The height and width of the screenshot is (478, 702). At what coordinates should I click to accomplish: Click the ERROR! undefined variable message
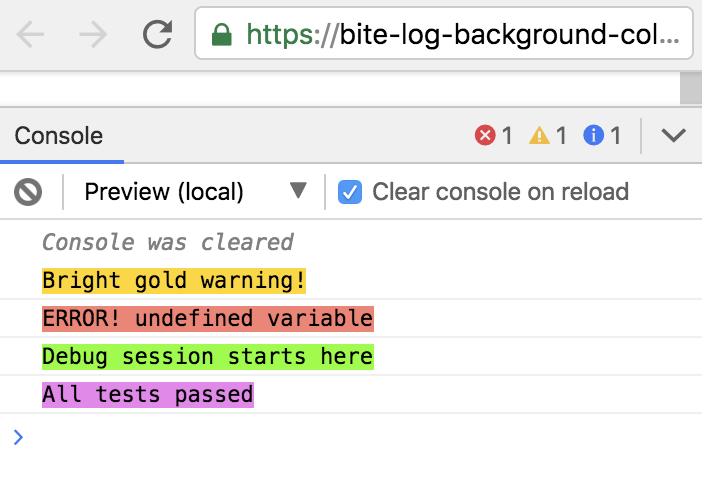tap(207, 319)
